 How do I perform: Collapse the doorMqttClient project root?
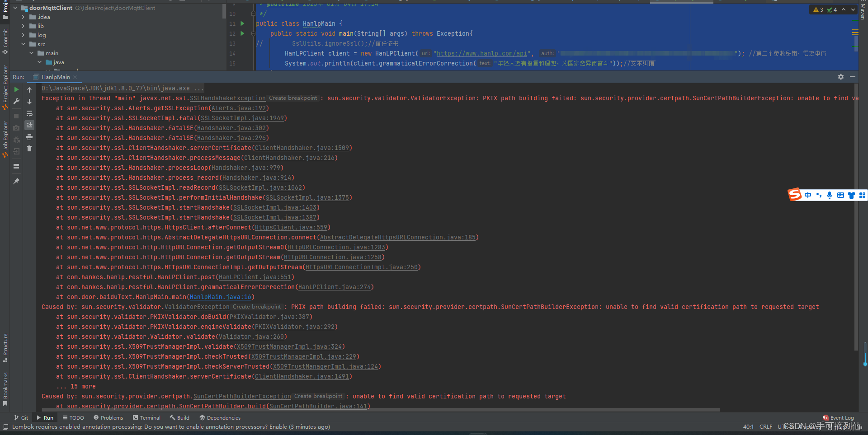click(15, 8)
